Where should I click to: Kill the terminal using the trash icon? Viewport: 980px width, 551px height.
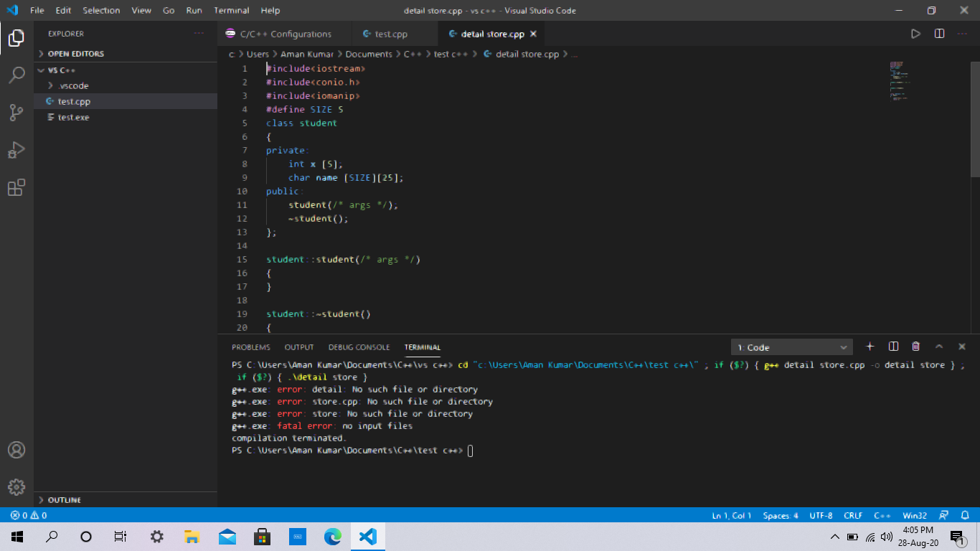point(915,347)
